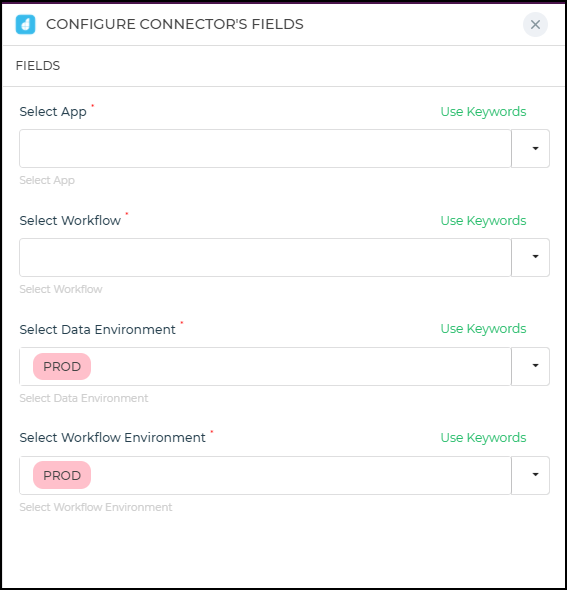Click inside the Select App input box
Image resolution: width=567 pixels, height=590 pixels.
tap(265, 149)
